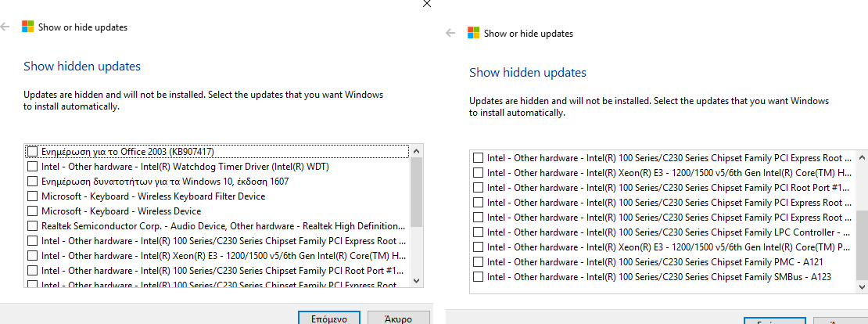
Task: Go back using the arrow in right window
Action: (x=450, y=33)
